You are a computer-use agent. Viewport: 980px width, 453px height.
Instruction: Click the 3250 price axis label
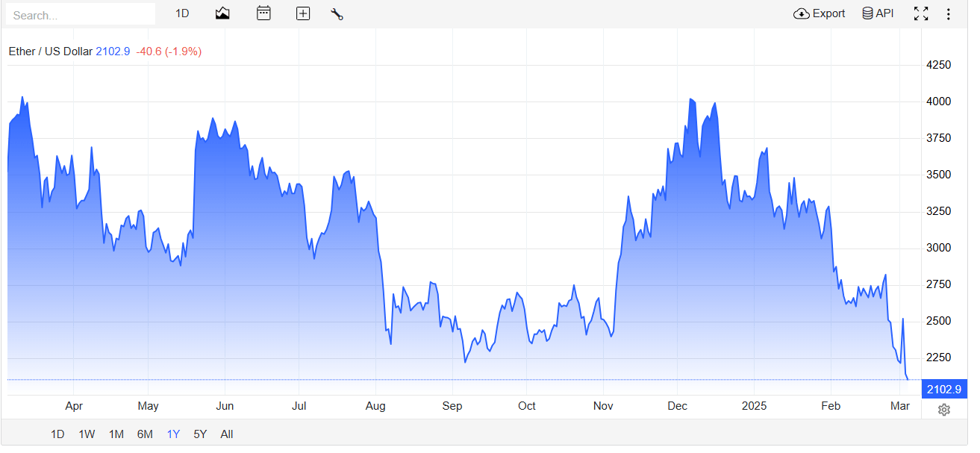(x=939, y=211)
